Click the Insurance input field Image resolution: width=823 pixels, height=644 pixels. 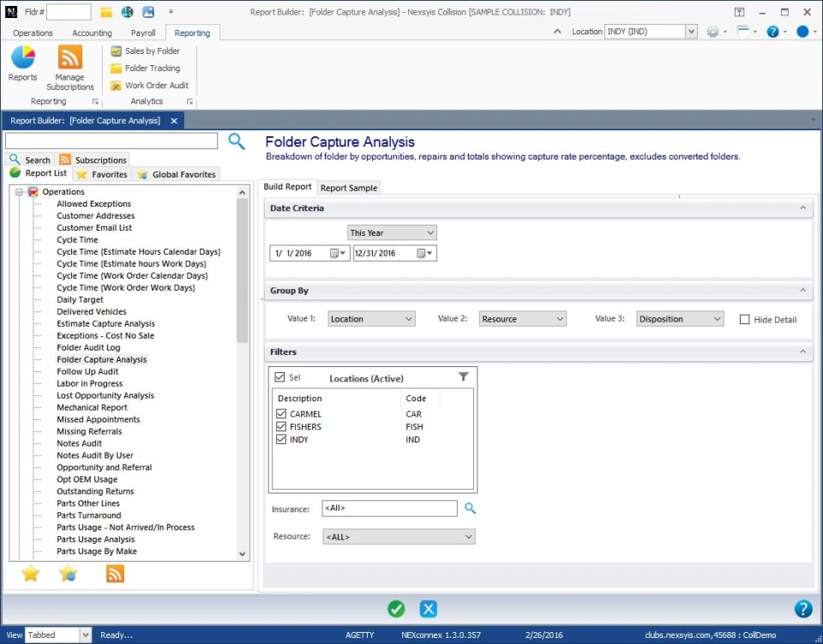tap(389, 509)
